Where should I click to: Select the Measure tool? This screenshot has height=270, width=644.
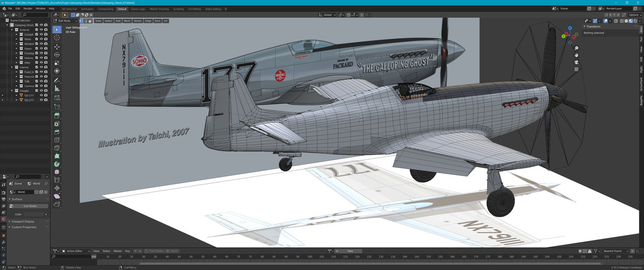click(x=57, y=88)
